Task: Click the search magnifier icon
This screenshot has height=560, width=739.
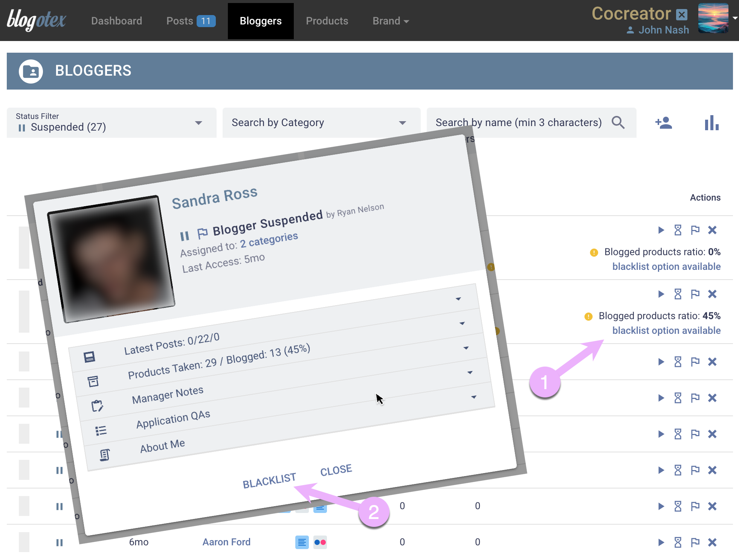Action: (618, 123)
